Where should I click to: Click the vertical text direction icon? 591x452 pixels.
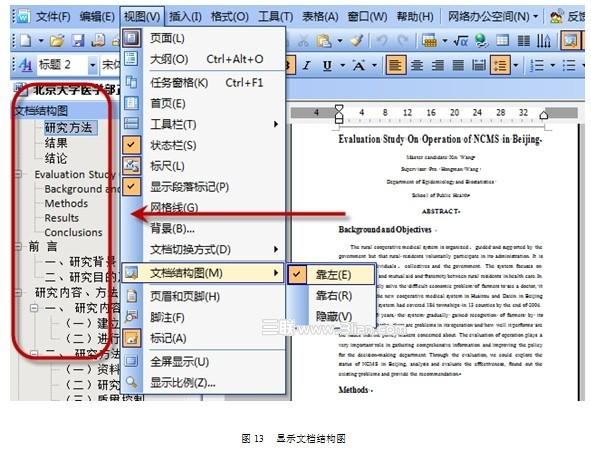544,41
